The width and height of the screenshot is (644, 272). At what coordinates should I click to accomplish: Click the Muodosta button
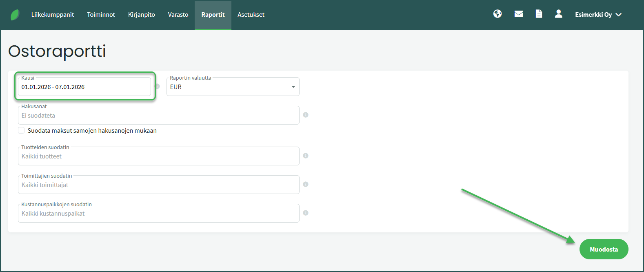pyautogui.click(x=603, y=249)
